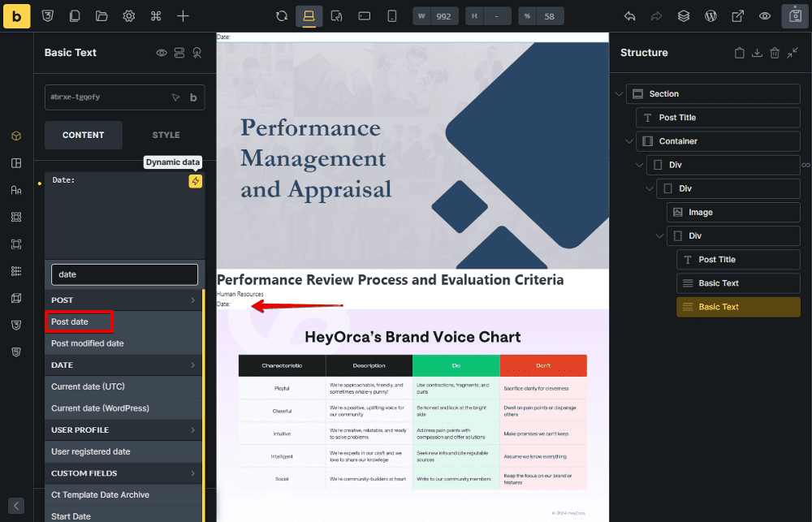Screen dimensions: 812x522
Task: Toggle eye icon beside Basic Text heading
Action: pos(162,53)
